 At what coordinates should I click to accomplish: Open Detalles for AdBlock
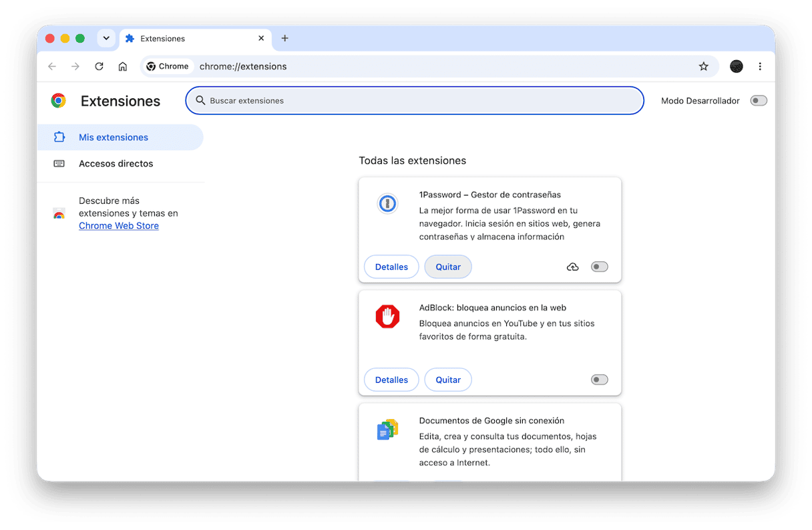[x=391, y=380]
